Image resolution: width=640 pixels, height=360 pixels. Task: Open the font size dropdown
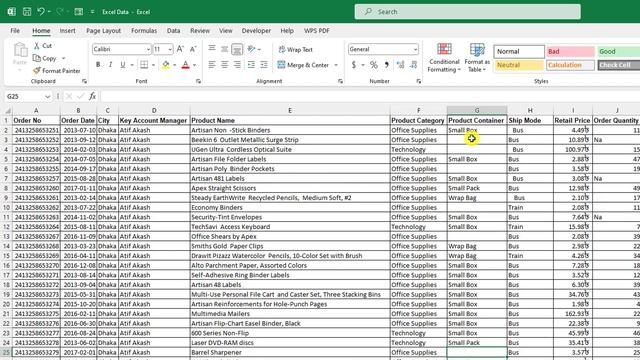point(170,49)
